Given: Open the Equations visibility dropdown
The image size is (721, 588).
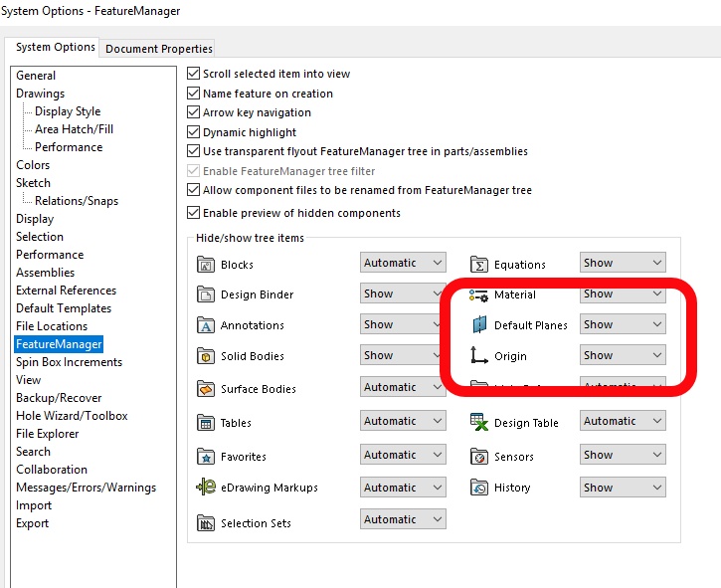Looking at the screenshot, I should (x=623, y=263).
